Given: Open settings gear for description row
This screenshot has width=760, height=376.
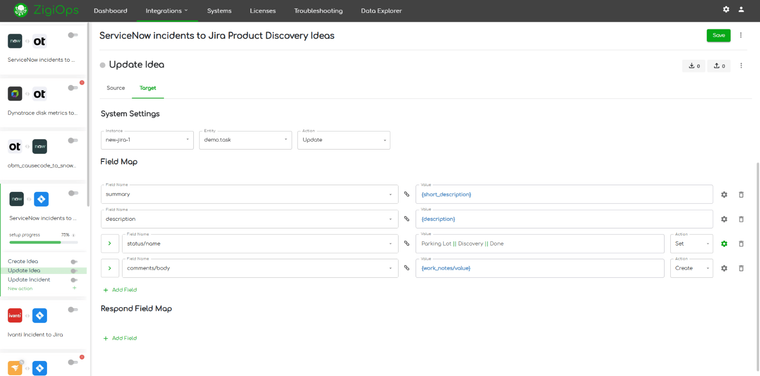Looking at the screenshot, I should click(x=724, y=219).
